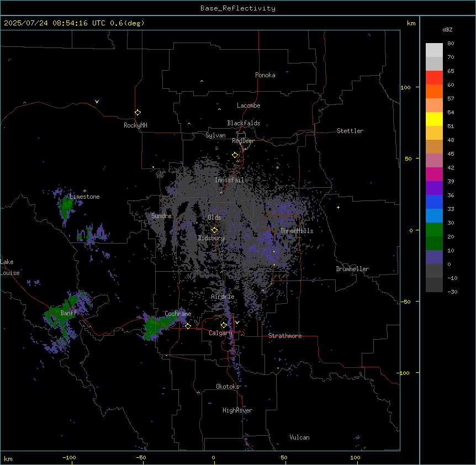
Task: Click the white plus marker west of Drumheller region
Action: 338,207
